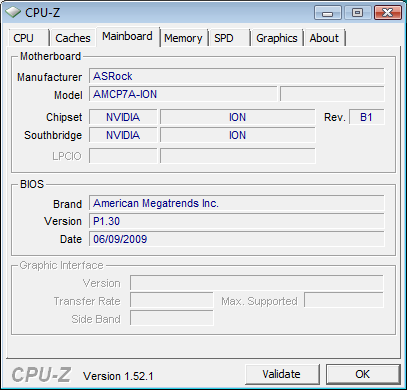Click the empty field beside Model
The width and height of the screenshot is (407, 390).
tap(332, 94)
